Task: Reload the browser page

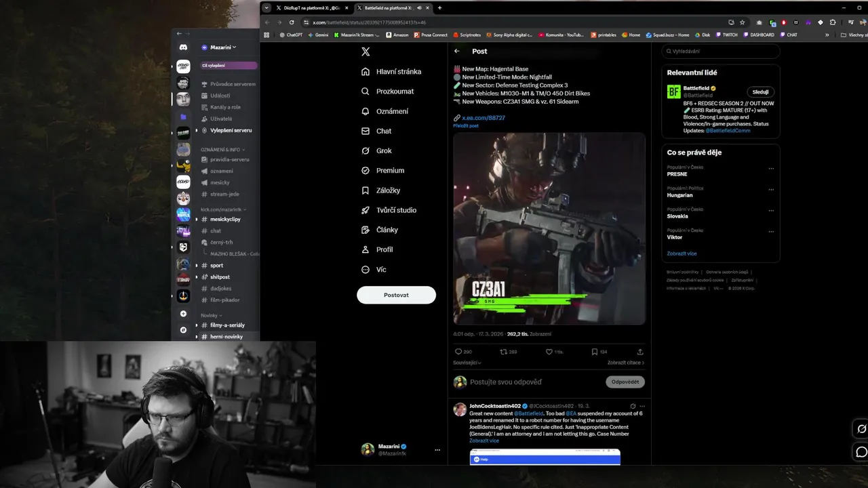Action: [x=292, y=22]
